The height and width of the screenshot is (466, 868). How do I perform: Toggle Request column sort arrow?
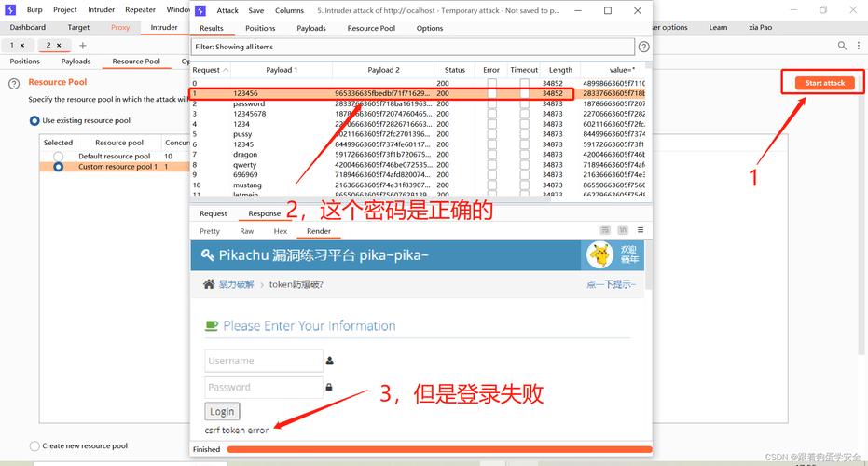pyautogui.click(x=226, y=70)
